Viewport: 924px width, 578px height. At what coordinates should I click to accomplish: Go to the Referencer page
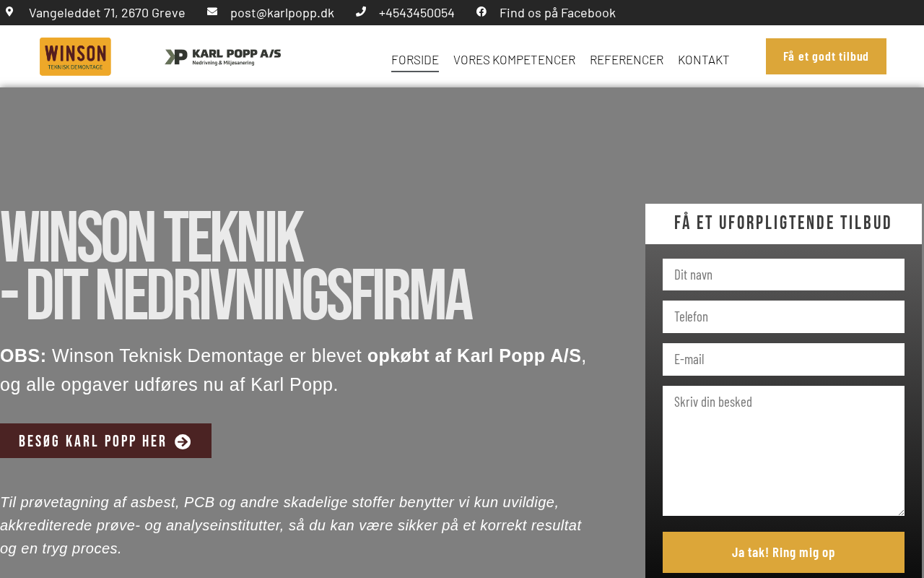pyautogui.click(x=627, y=60)
